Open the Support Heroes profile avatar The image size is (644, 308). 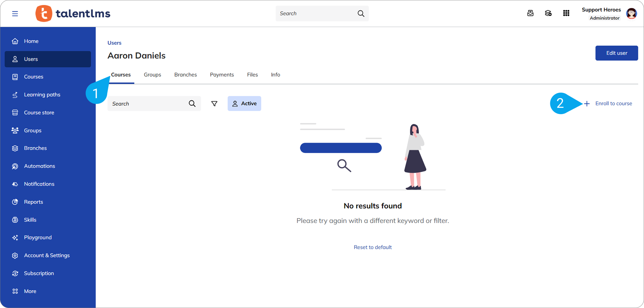point(631,13)
